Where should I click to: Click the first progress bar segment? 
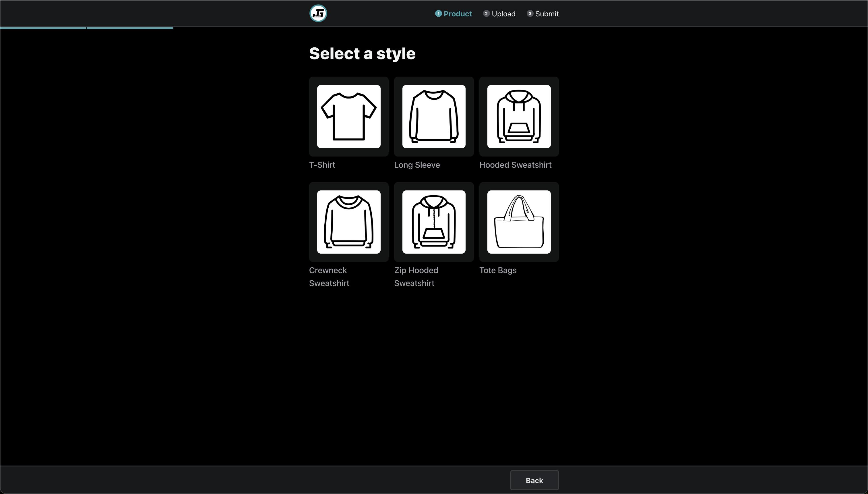pyautogui.click(x=43, y=27)
